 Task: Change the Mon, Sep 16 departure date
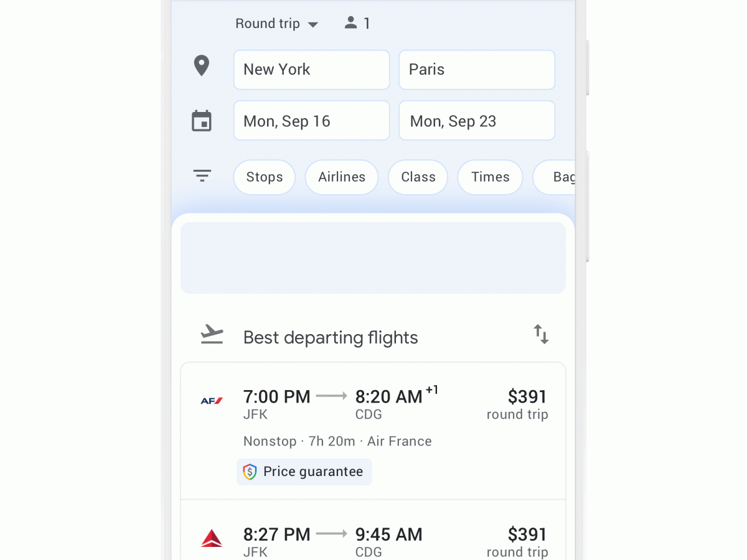tap(311, 121)
